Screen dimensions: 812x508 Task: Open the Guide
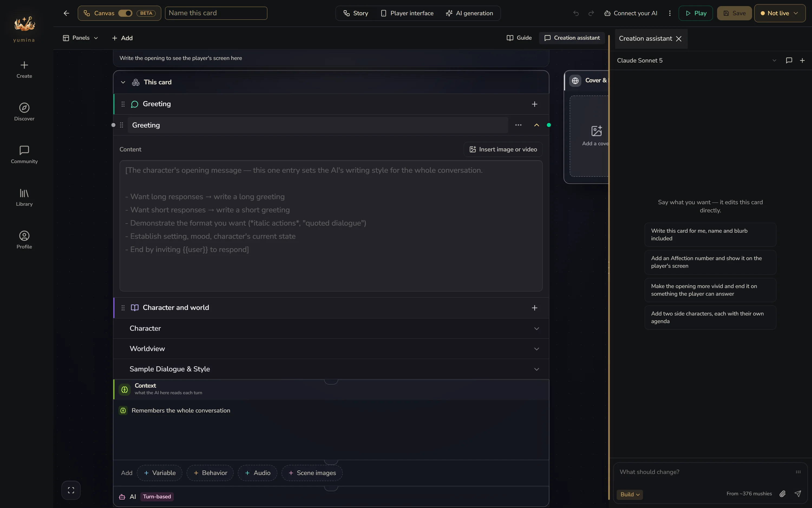click(x=519, y=38)
